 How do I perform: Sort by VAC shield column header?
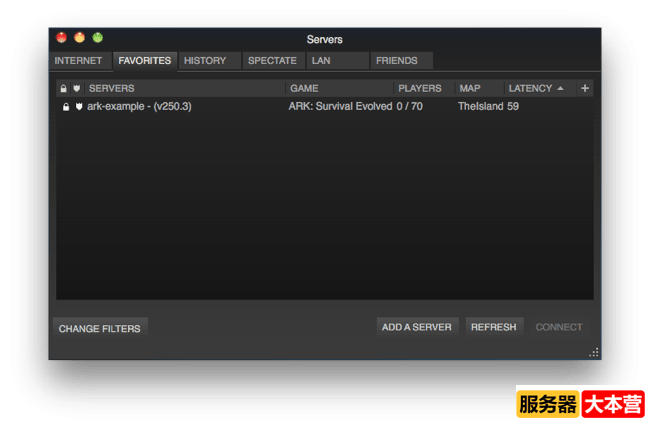[77, 88]
